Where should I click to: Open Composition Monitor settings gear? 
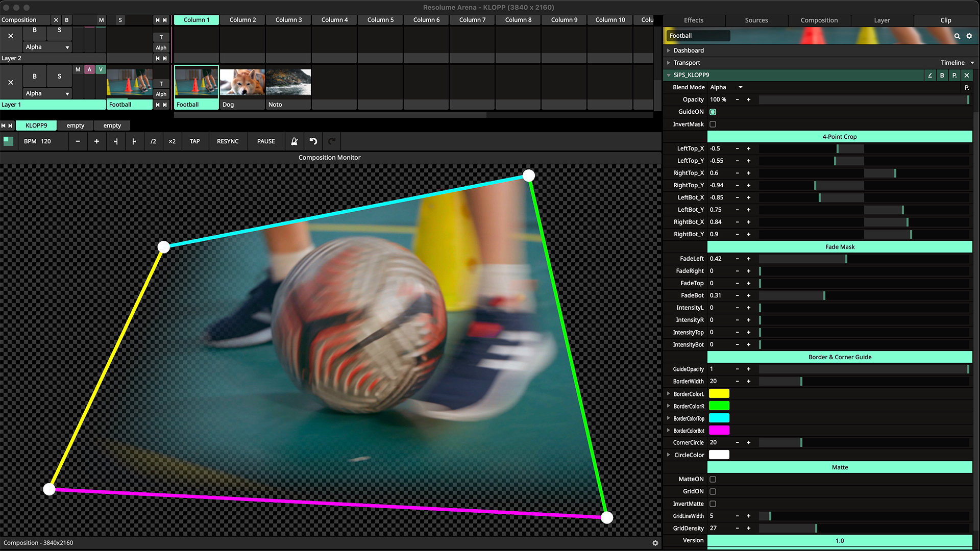coord(655,543)
